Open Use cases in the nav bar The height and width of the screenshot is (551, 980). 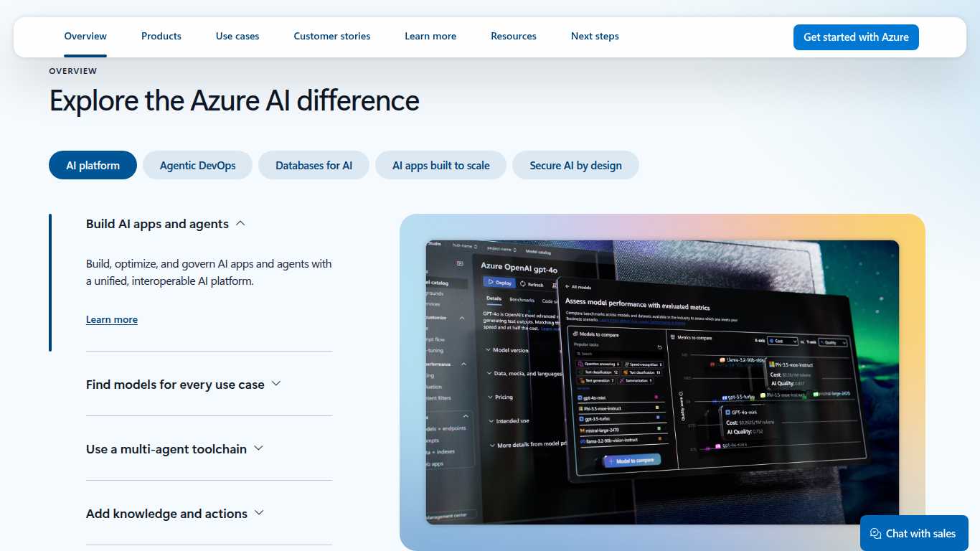click(237, 36)
